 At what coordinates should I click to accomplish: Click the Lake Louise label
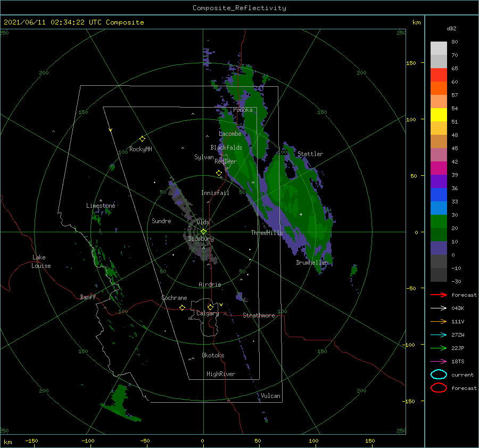pyautogui.click(x=41, y=262)
